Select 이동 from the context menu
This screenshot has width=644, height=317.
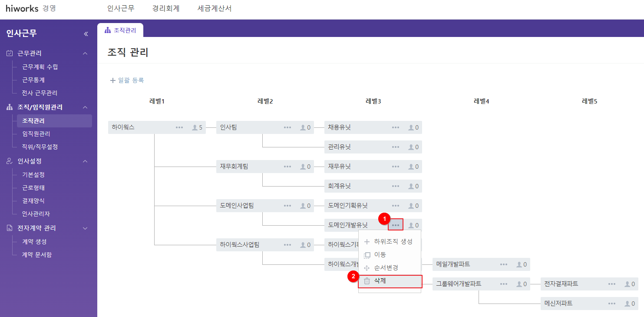(x=380, y=255)
